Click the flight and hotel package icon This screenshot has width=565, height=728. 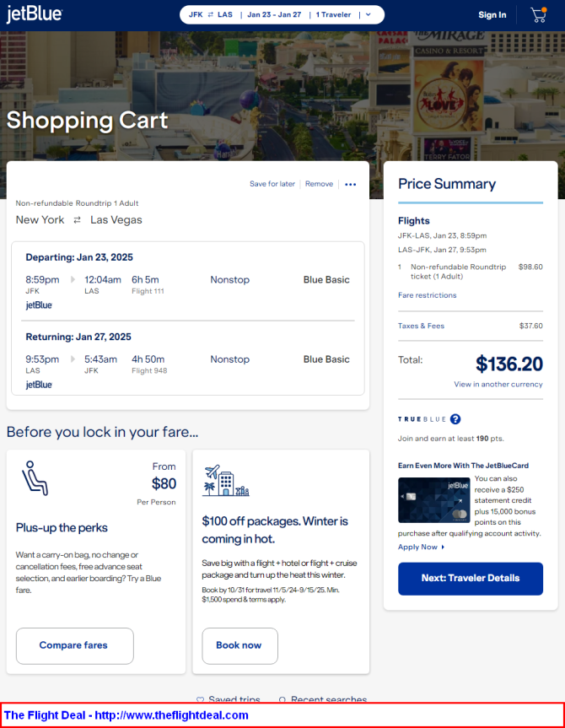point(226,481)
